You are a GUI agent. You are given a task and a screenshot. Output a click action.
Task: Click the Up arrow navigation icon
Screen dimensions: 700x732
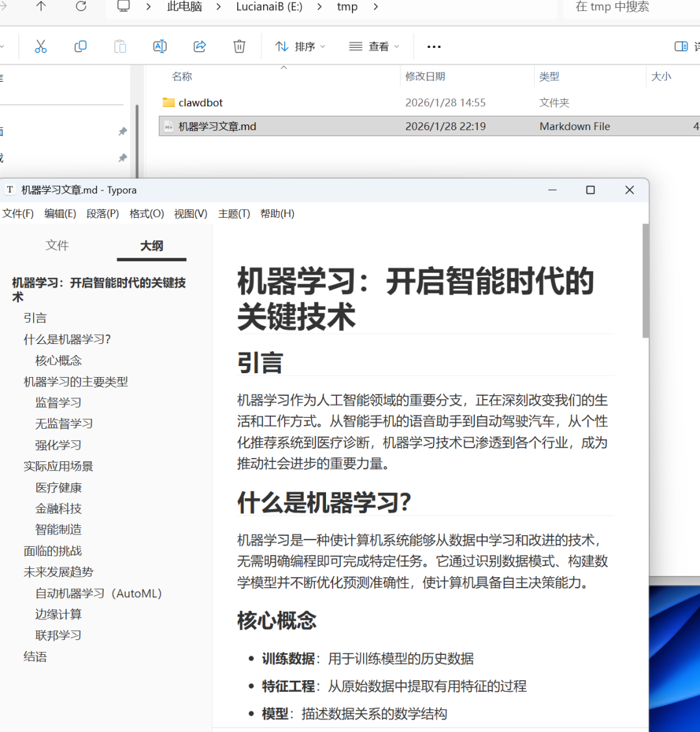click(41, 6)
